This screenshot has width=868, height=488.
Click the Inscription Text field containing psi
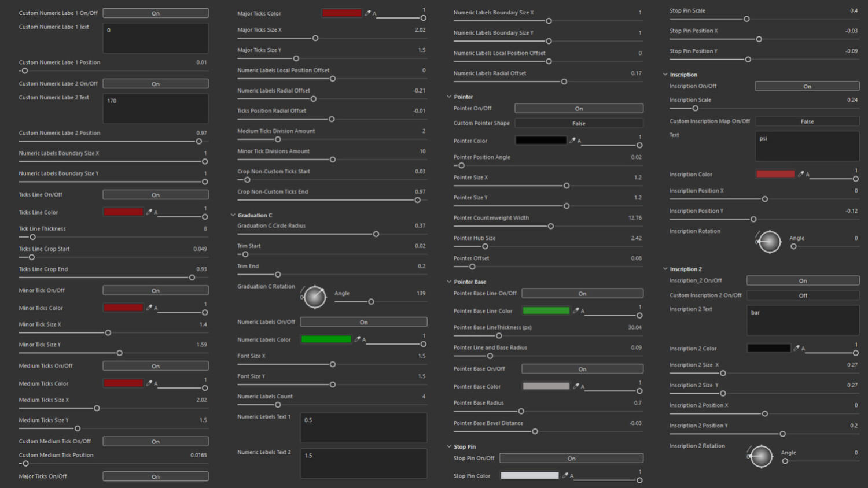coord(807,146)
